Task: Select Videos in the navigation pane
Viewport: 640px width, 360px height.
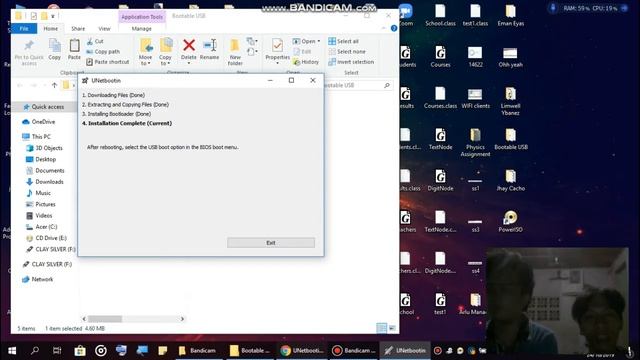Action: (x=39, y=216)
